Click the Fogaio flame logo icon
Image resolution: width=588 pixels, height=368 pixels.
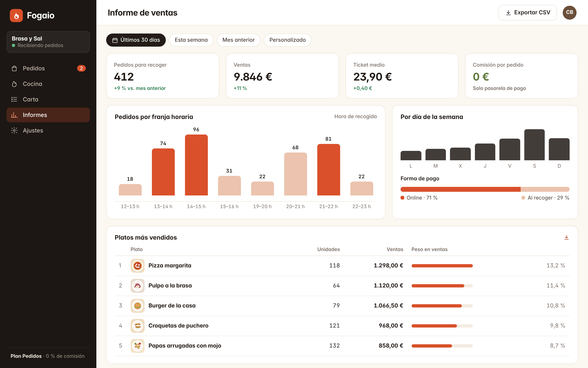click(16, 16)
